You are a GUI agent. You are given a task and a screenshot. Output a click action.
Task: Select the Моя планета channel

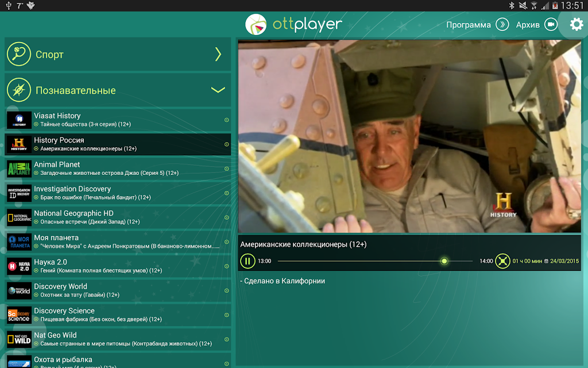(x=118, y=242)
